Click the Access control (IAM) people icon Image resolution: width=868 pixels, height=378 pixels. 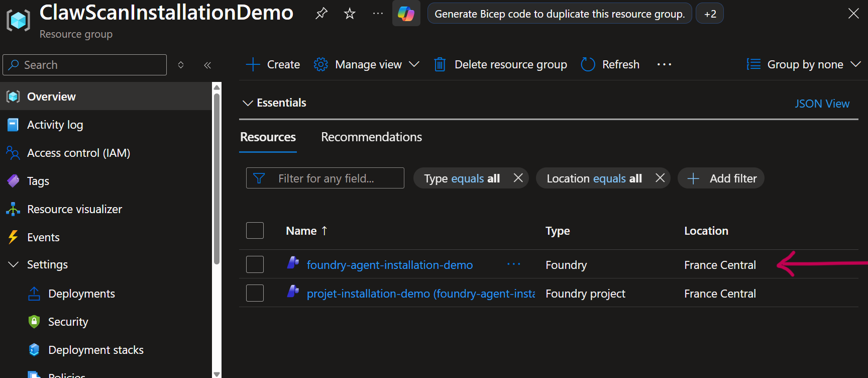pos(13,153)
